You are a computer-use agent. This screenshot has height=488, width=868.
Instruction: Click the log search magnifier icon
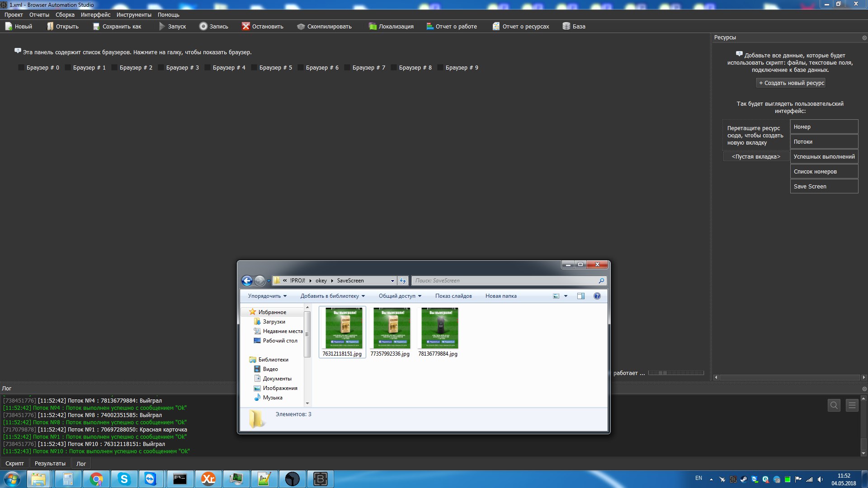[x=834, y=405]
